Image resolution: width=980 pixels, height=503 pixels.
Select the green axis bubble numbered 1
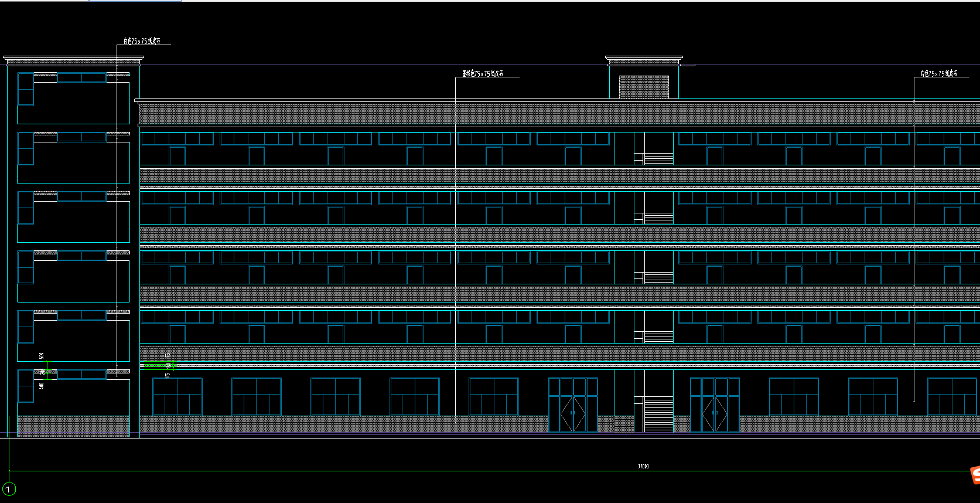[x=9, y=489]
